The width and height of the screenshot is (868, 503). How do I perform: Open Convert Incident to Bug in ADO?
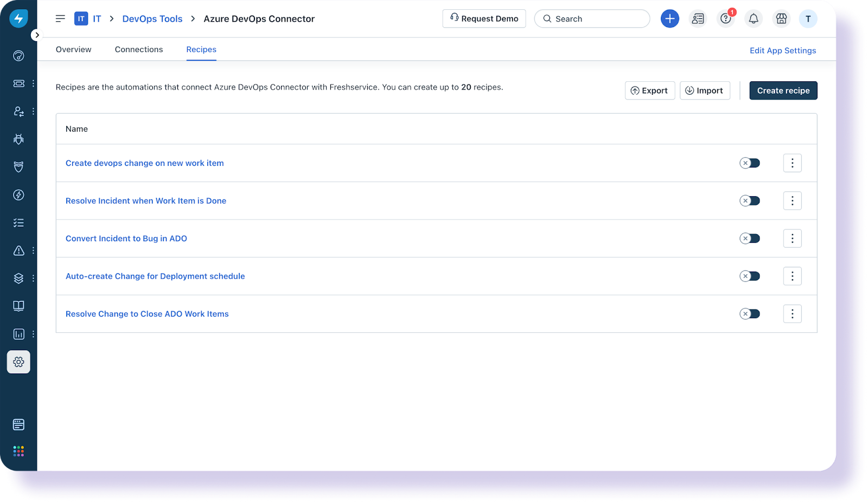(126, 238)
